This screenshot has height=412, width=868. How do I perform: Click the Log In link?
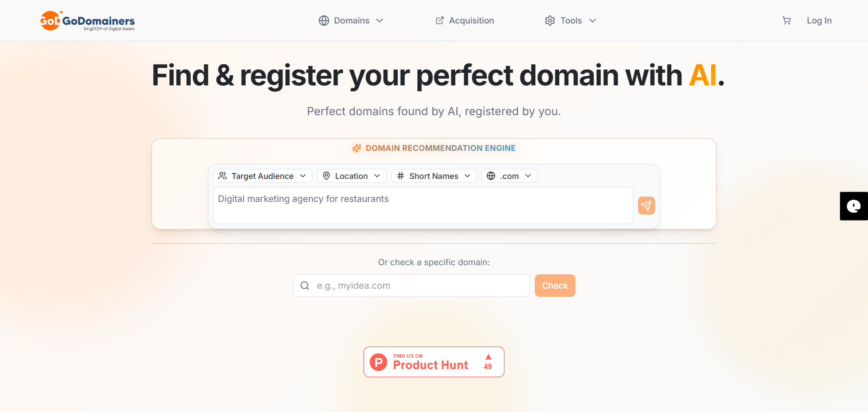click(x=819, y=20)
